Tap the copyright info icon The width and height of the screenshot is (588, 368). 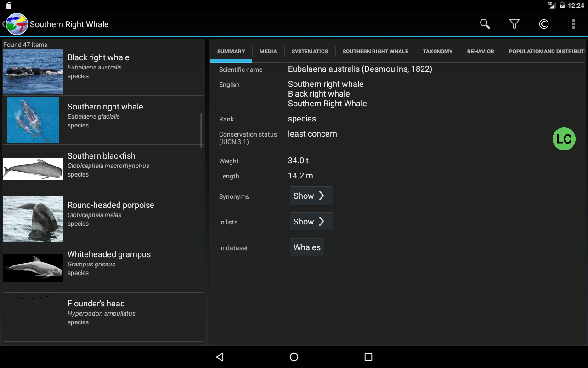(544, 24)
